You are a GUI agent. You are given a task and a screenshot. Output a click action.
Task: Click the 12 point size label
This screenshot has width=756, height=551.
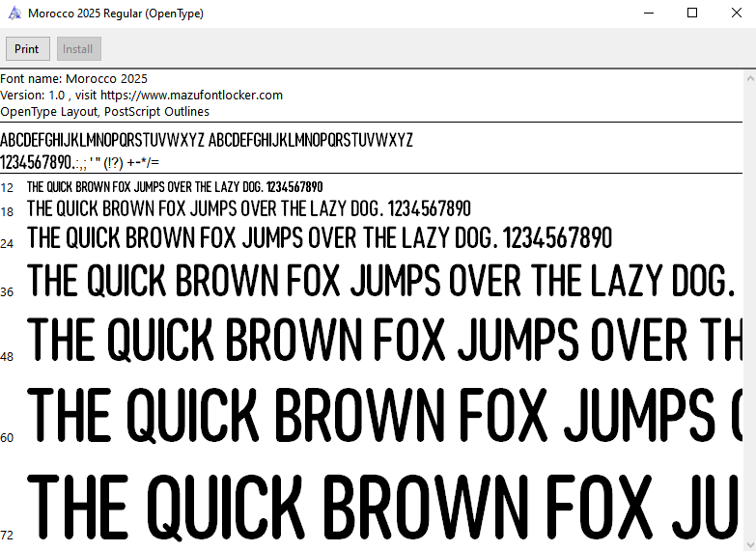tap(7, 187)
